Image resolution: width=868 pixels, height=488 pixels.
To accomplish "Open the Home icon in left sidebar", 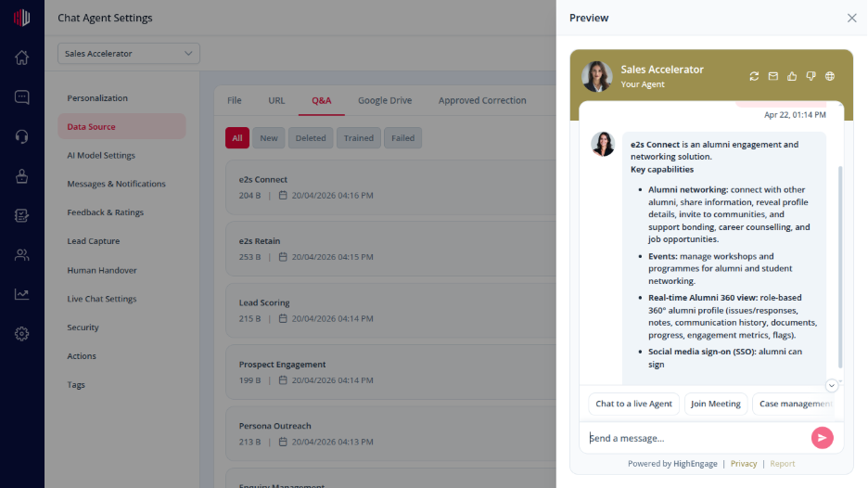I will (21, 58).
